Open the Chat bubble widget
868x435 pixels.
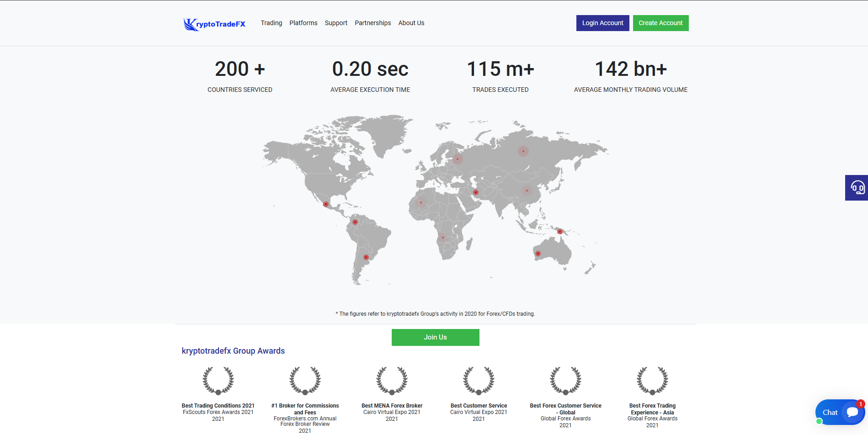pos(840,412)
